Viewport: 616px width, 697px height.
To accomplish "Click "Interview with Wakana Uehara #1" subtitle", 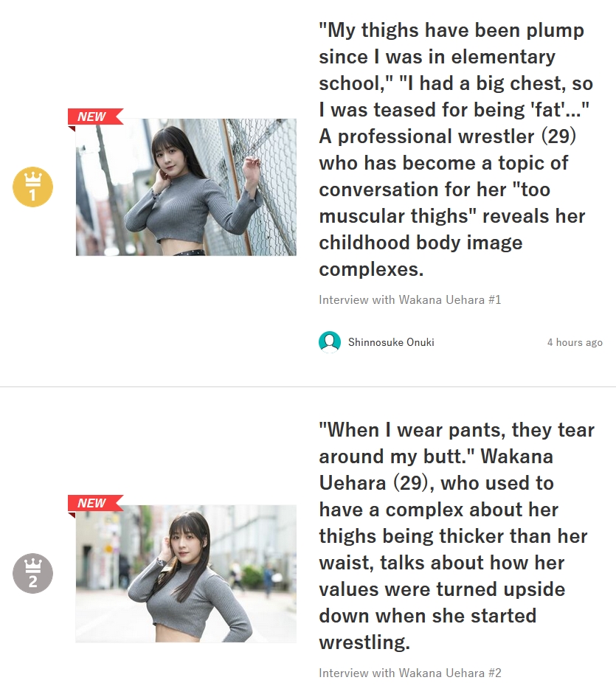I will (410, 300).
